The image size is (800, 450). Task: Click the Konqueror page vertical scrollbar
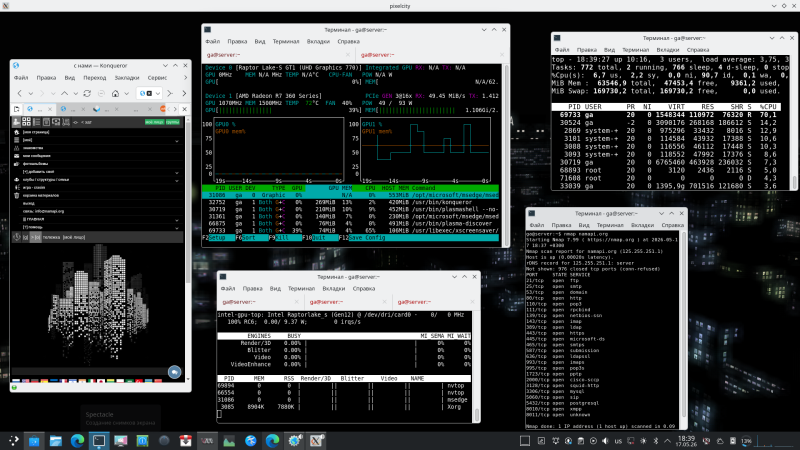pos(188,204)
